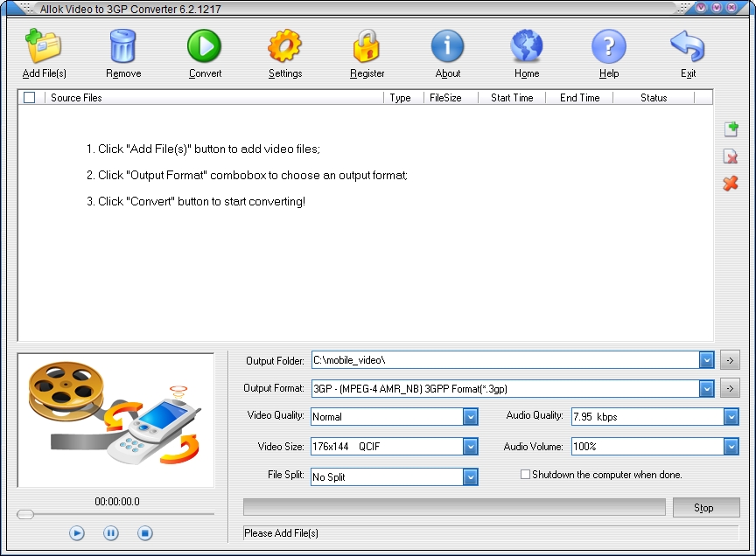Open the About info icon
756x556 pixels.
447,46
